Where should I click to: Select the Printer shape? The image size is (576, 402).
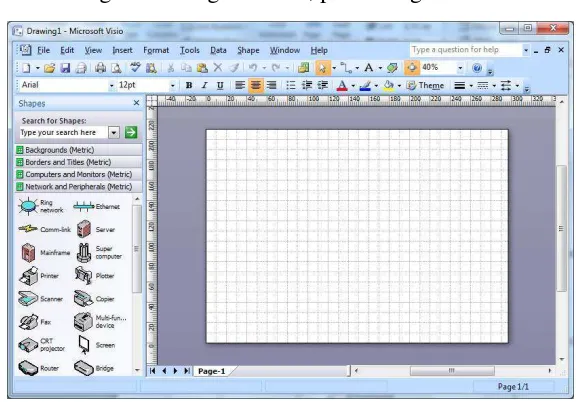(39, 276)
